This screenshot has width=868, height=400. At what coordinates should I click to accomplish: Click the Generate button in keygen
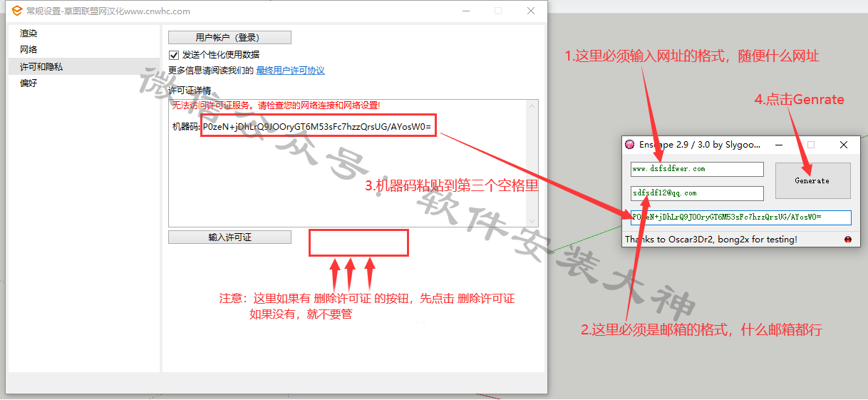(812, 181)
